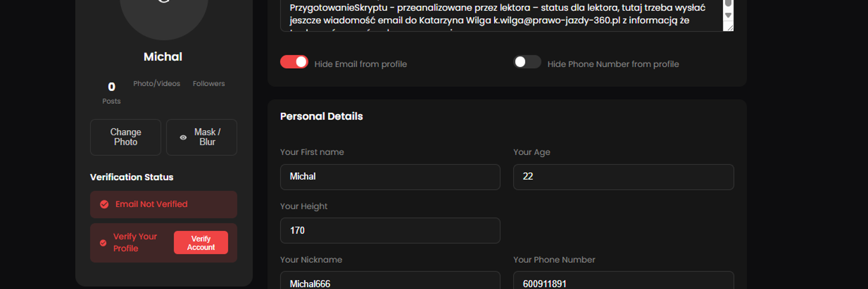Screen dimensions: 868x289
Task: Click the textarea scrollbar down arrow
Action: tap(728, 15)
